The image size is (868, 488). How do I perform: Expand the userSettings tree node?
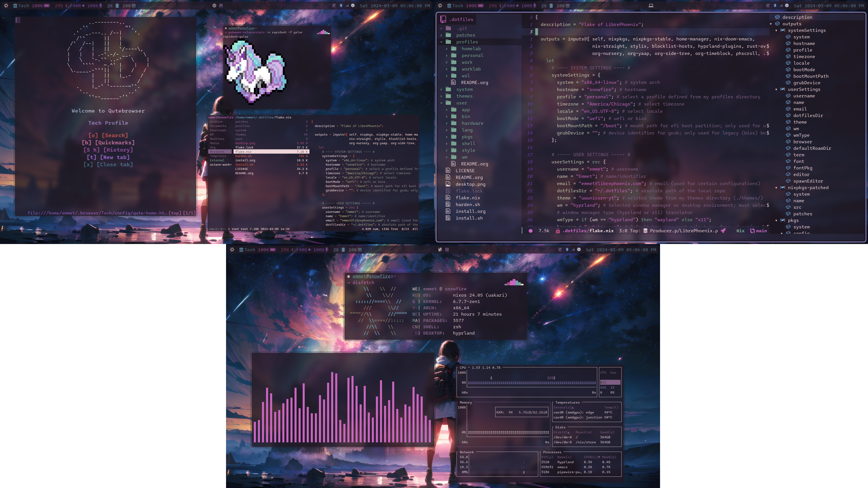point(776,89)
